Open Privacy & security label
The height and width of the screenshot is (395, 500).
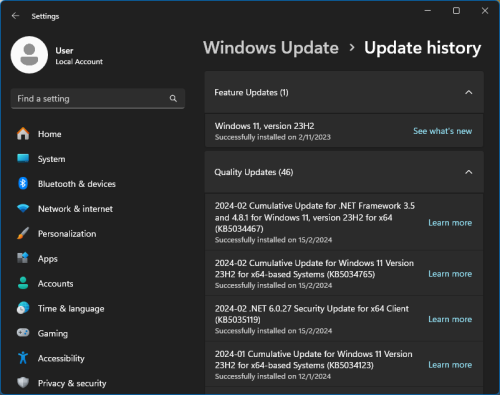click(72, 383)
